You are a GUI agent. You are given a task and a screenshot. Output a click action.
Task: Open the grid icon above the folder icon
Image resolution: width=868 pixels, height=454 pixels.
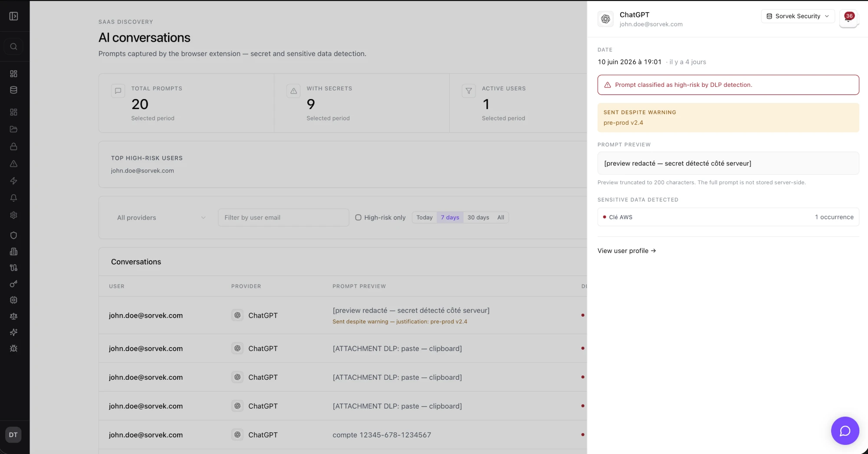(x=13, y=112)
